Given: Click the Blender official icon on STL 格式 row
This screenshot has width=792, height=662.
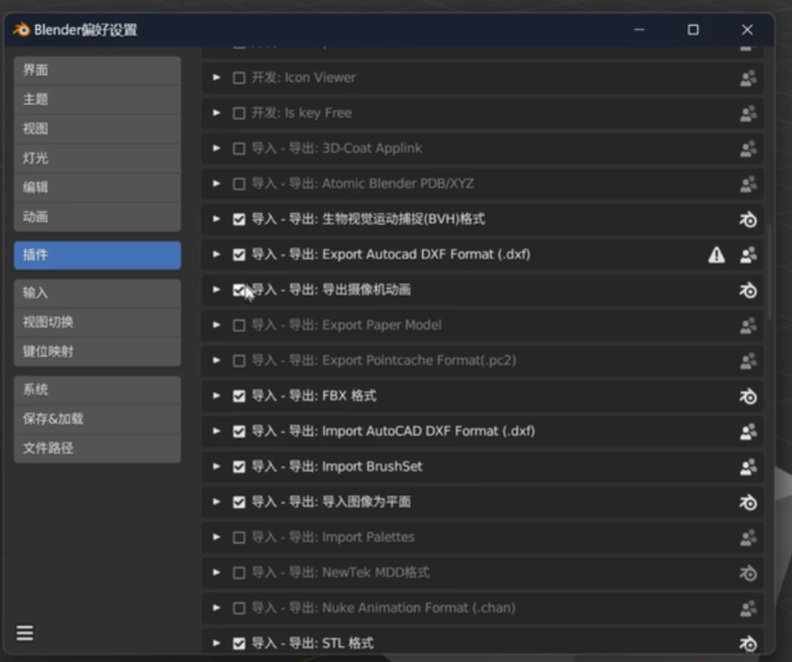Looking at the screenshot, I should pos(748,643).
